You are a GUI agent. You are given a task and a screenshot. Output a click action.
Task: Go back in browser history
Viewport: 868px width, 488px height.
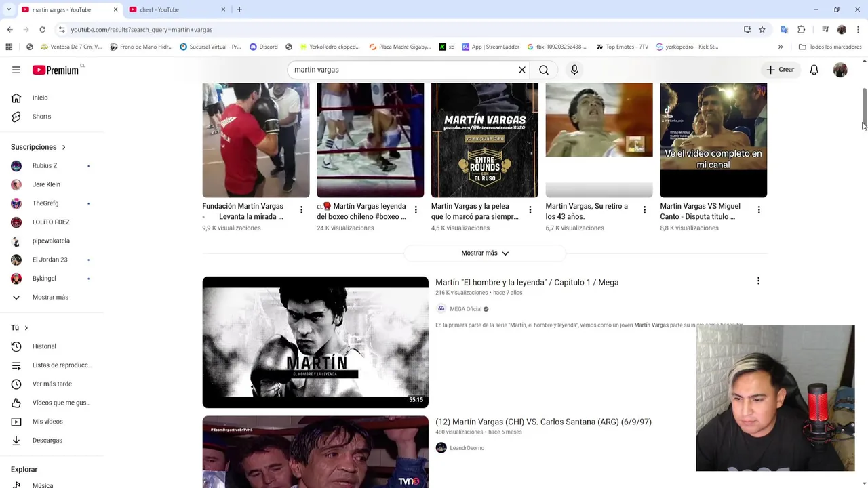pyautogui.click(x=9, y=29)
